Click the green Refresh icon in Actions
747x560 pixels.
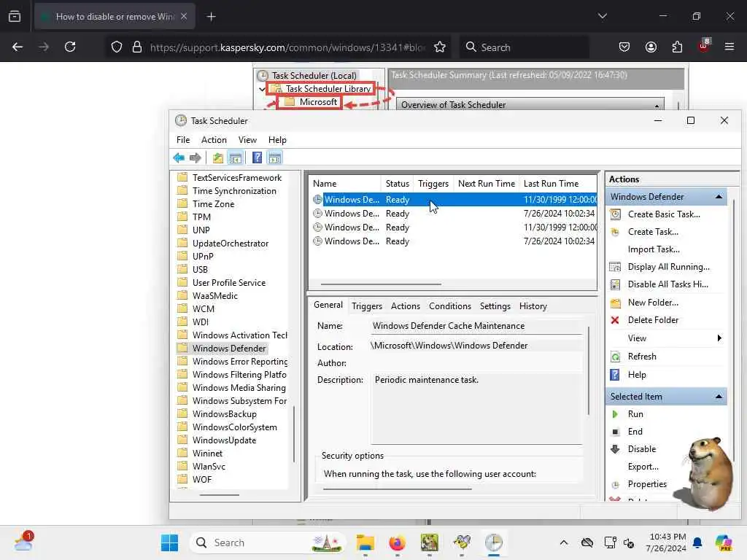pyautogui.click(x=616, y=357)
